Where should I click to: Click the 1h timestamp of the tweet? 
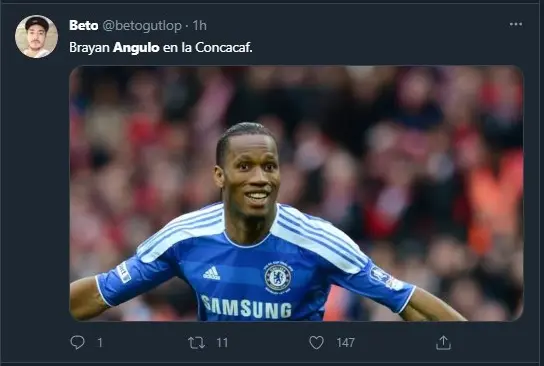(x=199, y=25)
